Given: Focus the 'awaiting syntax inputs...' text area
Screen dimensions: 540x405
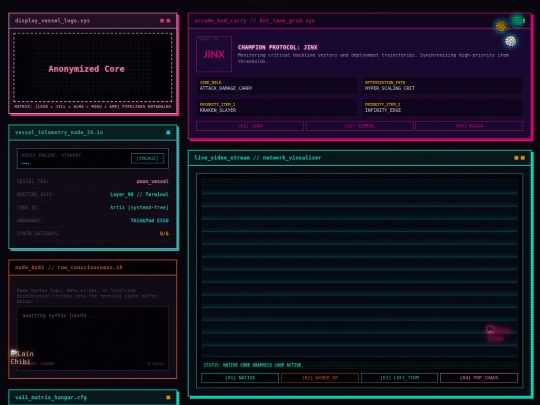Looking at the screenshot, I should click(93, 339).
